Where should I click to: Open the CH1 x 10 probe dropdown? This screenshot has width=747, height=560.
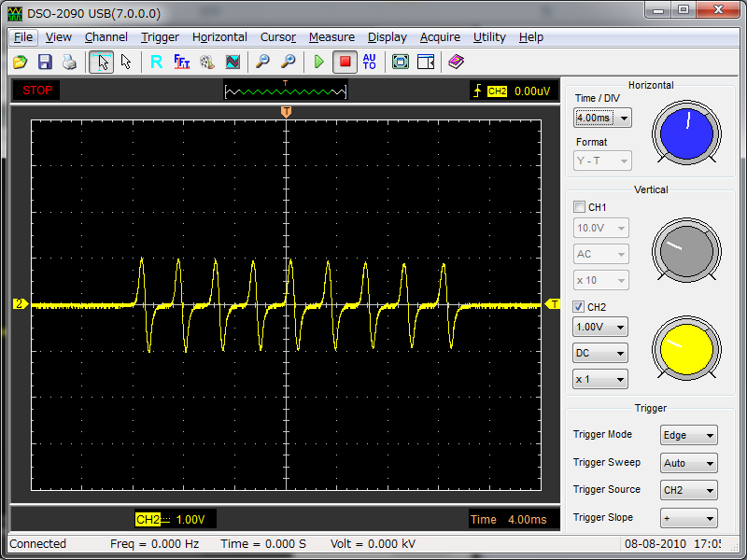600,280
